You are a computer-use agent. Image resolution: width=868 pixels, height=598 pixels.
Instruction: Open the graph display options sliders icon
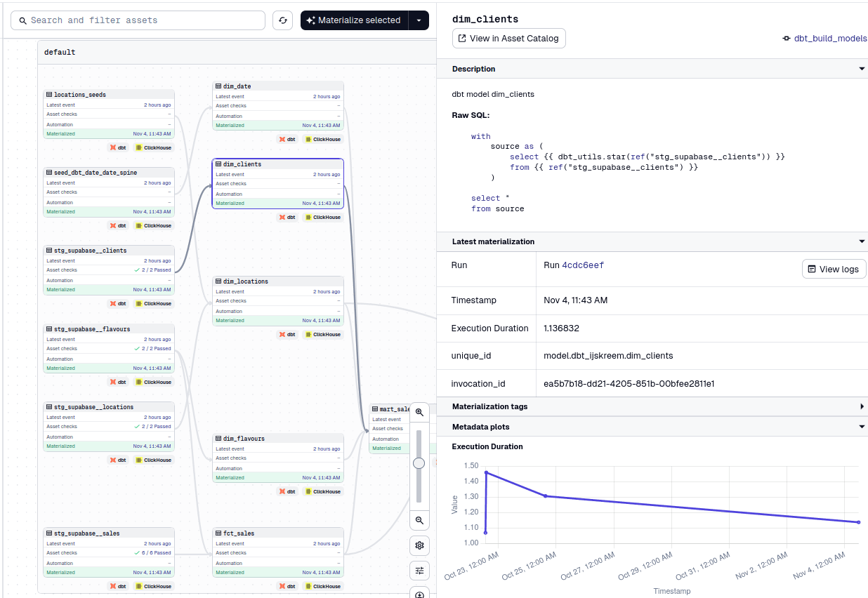[x=419, y=571]
